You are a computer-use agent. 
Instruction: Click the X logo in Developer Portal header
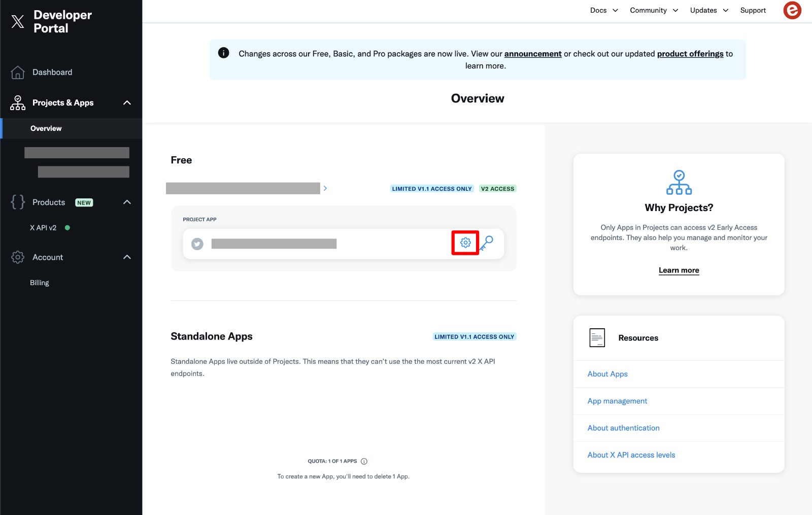tap(18, 21)
